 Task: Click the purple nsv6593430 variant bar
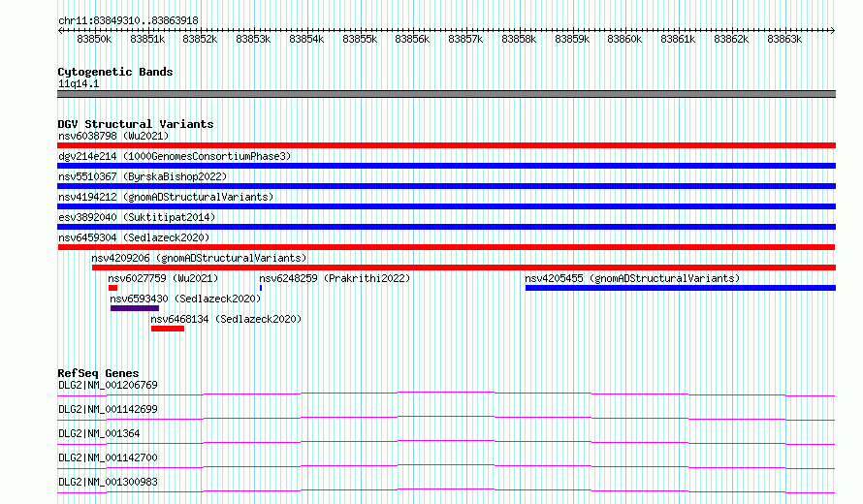[x=134, y=308]
